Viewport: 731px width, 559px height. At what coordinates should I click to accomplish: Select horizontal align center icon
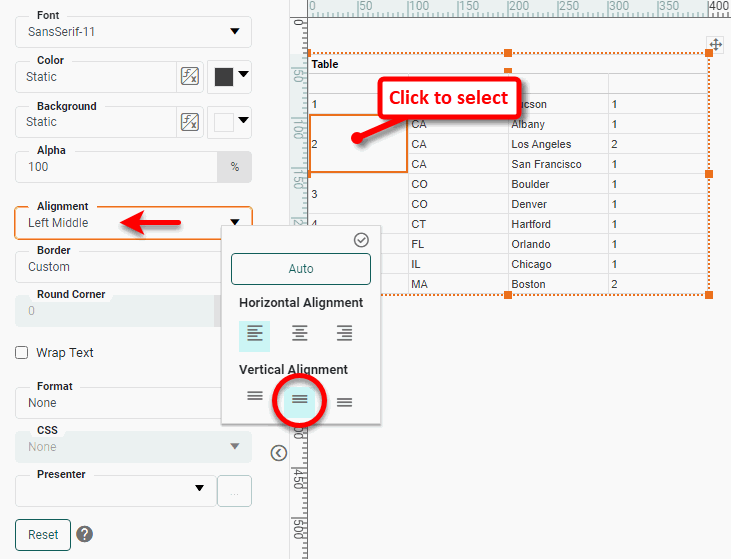pos(300,334)
